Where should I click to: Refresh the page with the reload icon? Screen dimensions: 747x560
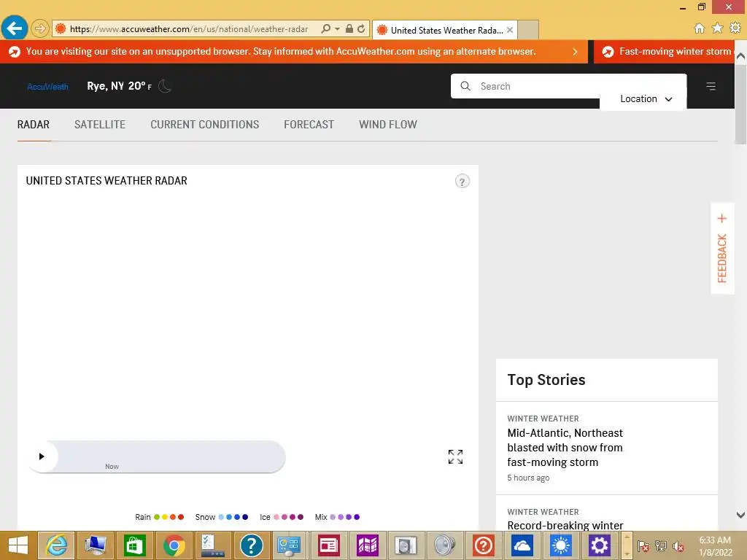coord(361,28)
